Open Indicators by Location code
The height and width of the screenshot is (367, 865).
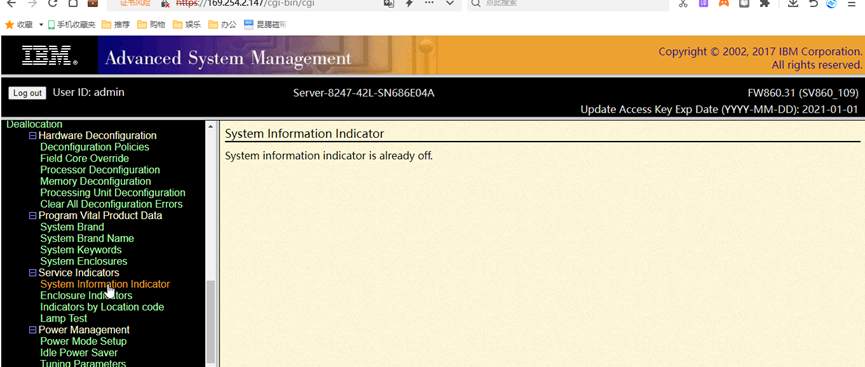pyautogui.click(x=102, y=307)
